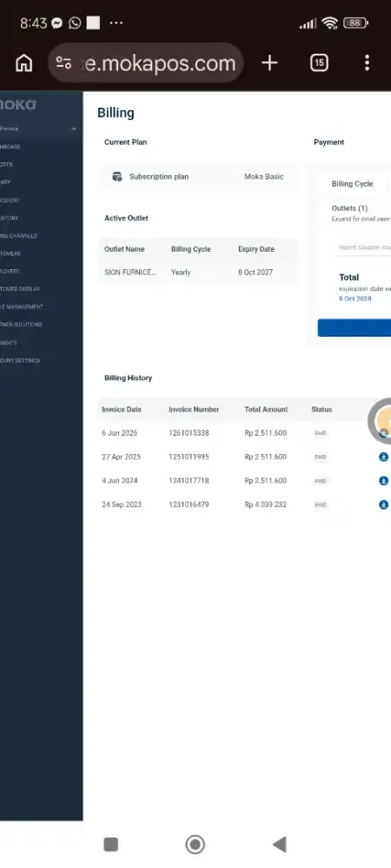Viewport: 391px width, 868px height.
Task: Click invoice number 1261015338
Action: [x=189, y=433]
